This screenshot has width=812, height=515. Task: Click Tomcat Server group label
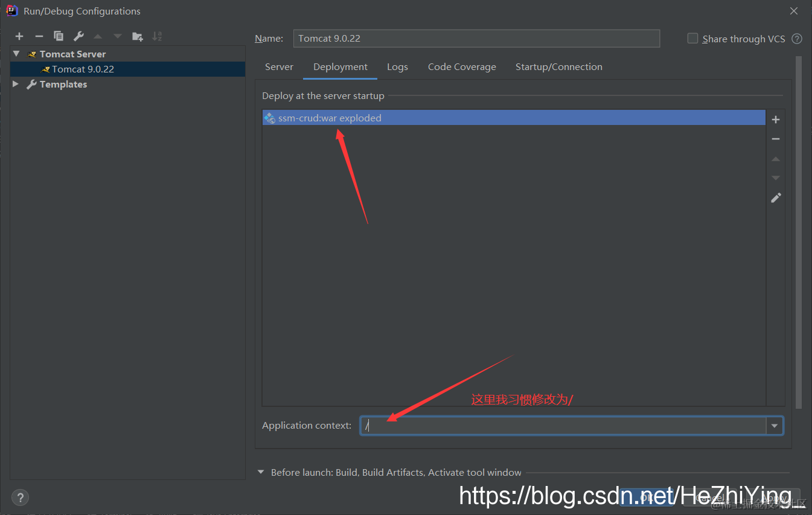(72, 54)
